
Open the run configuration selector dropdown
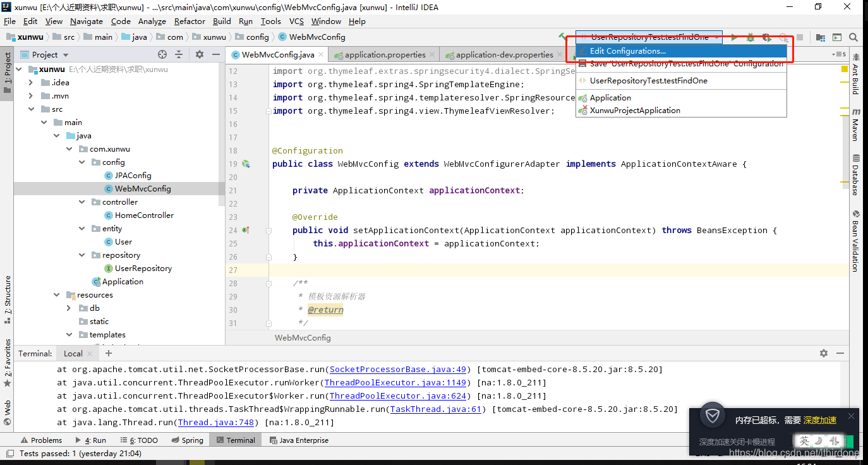[x=648, y=37]
